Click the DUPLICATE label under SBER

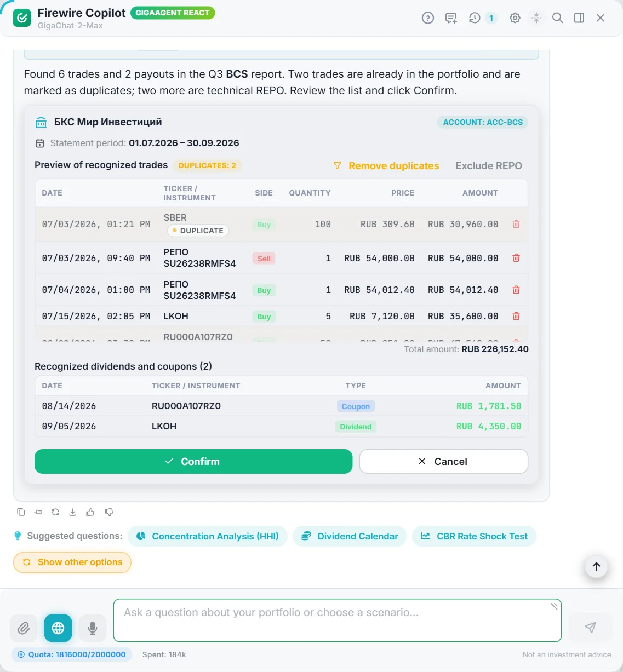[198, 231]
